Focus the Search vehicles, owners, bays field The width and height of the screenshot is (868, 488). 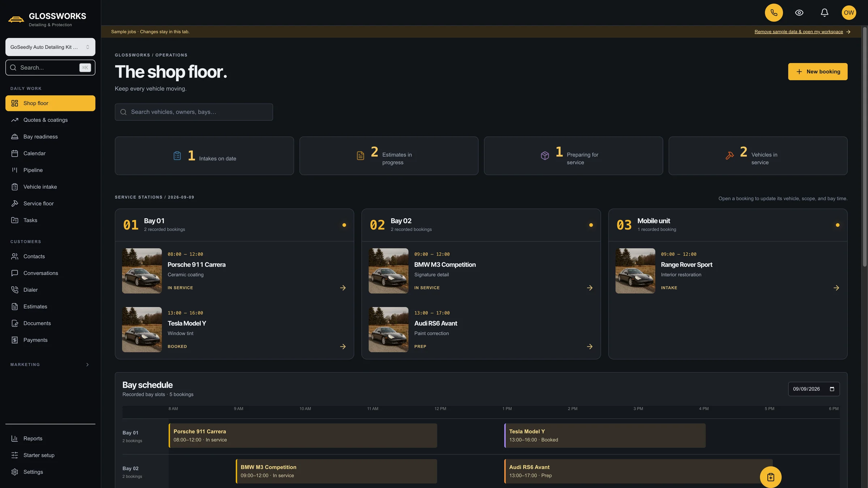point(193,112)
